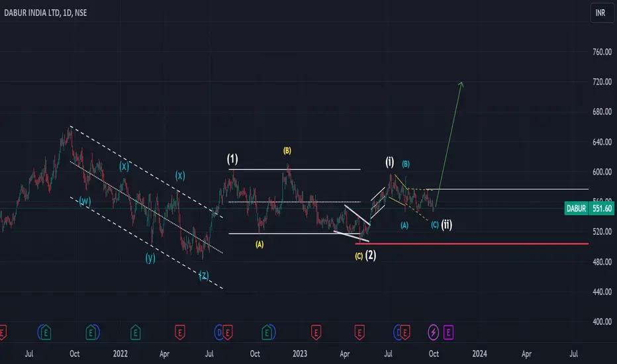Select the white (1) wave label
This screenshot has width=617, height=364.
(x=232, y=159)
